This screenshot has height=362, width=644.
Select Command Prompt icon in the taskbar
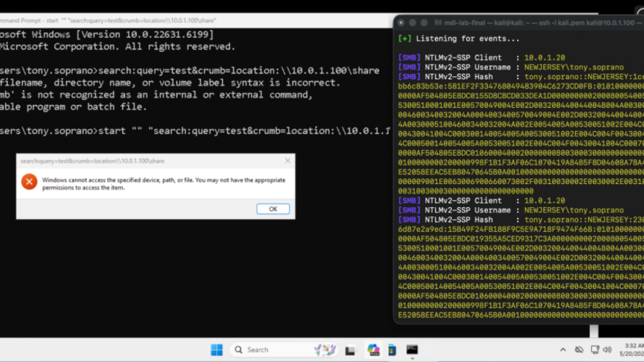412,350
